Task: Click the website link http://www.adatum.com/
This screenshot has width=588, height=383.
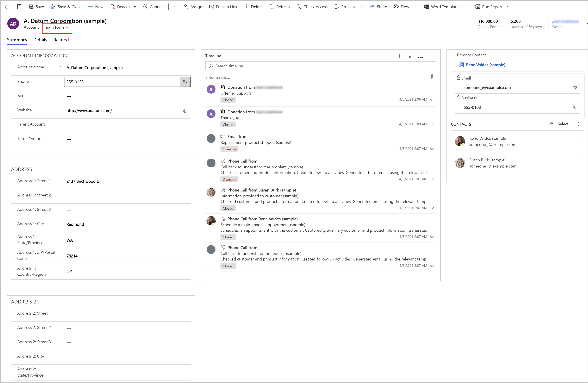Action: [89, 110]
